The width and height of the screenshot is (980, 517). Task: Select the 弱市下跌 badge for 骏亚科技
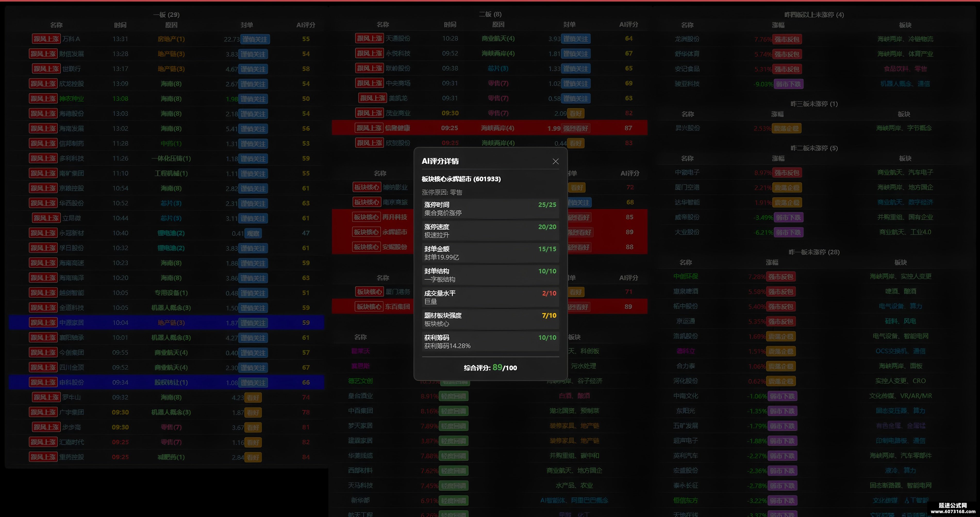tap(789, 84)
